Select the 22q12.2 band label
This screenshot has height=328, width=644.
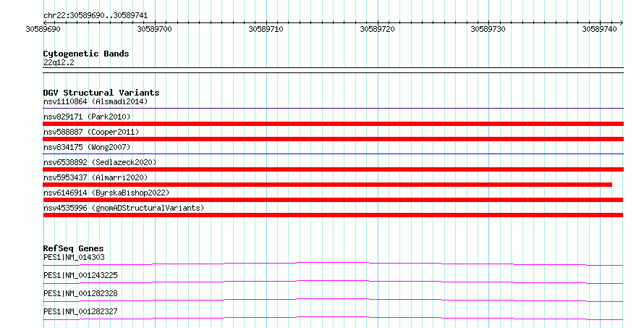59,62
